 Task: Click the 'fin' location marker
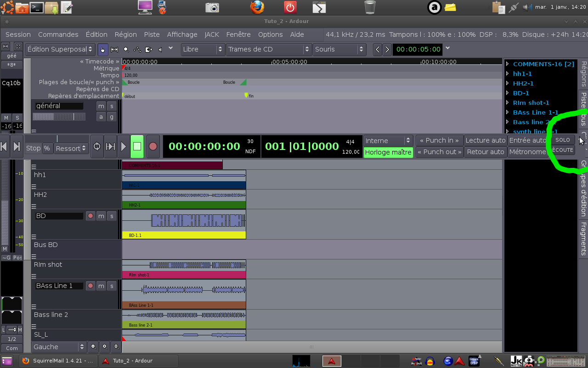(246, 95)
